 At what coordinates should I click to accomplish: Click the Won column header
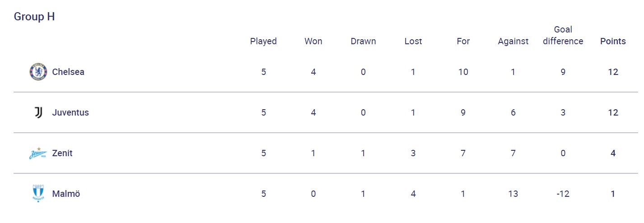(x=313, y=41)
